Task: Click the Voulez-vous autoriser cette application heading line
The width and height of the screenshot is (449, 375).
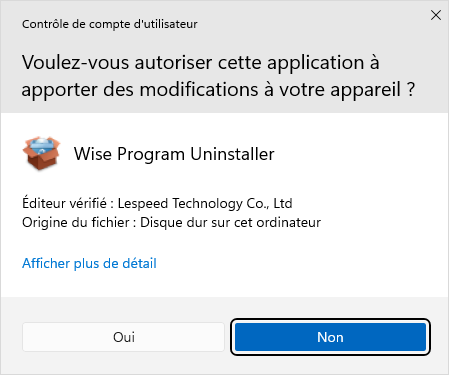Action: tap(201, 62)
